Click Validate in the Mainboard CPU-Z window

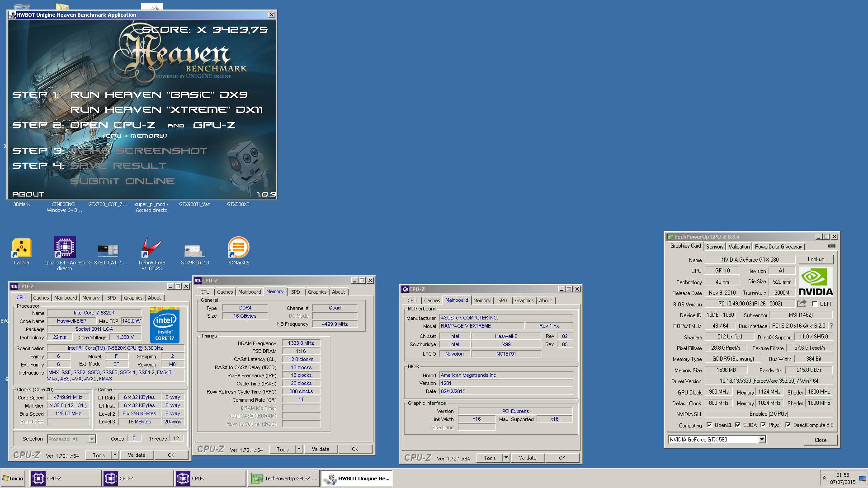pos(528,458)
